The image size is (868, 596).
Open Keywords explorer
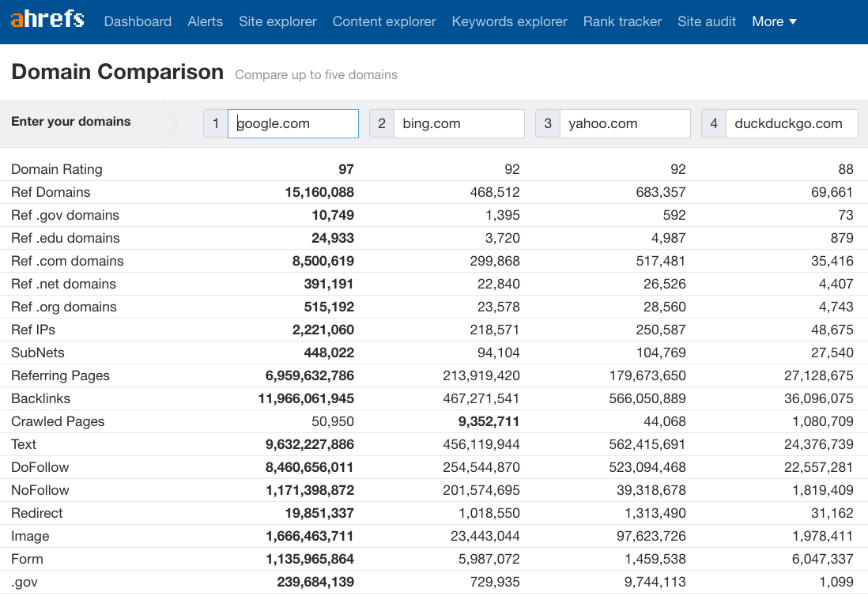510,21
